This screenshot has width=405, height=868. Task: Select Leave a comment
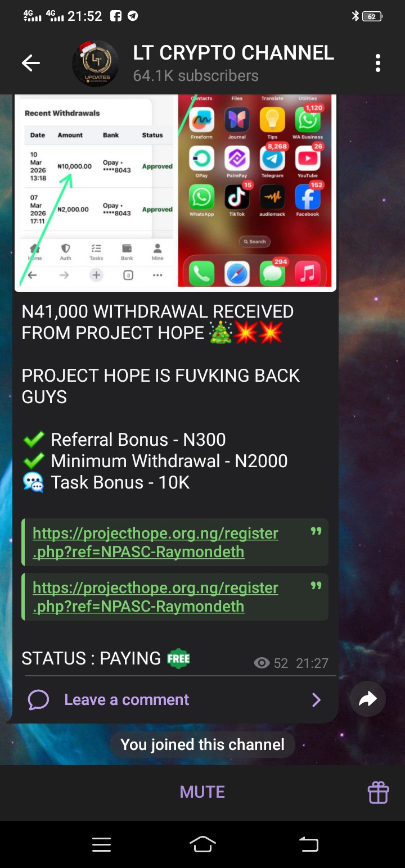(127, 700)
